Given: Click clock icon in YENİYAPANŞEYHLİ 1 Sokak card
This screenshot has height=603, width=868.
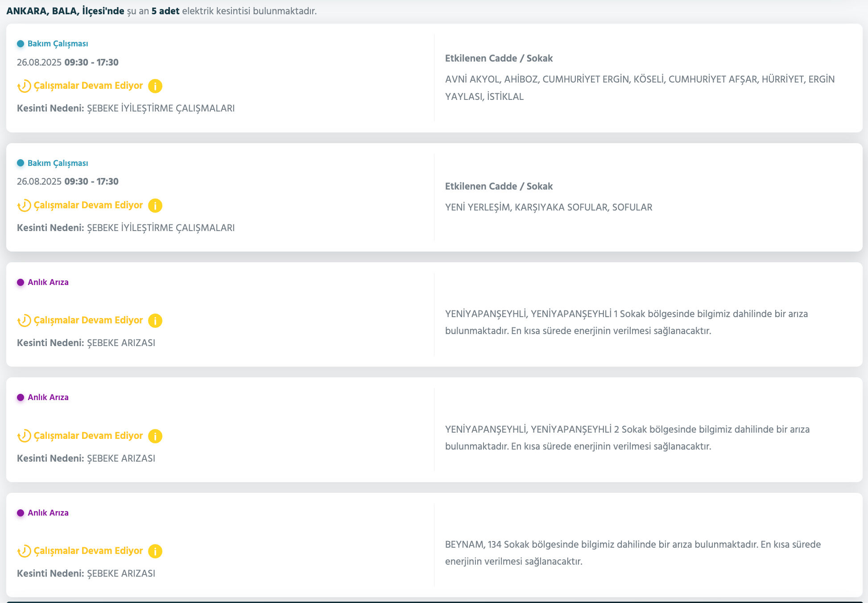Looking at the screenshot, I should click(24, 321).
